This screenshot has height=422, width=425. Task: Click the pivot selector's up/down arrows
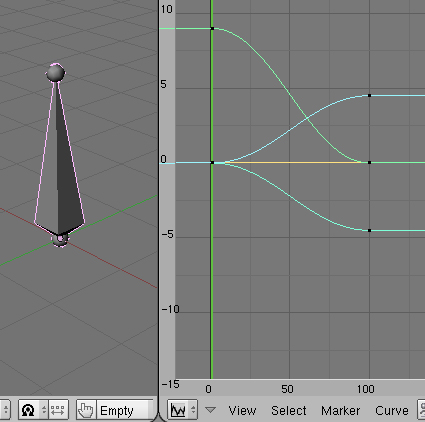pos(44,410)
